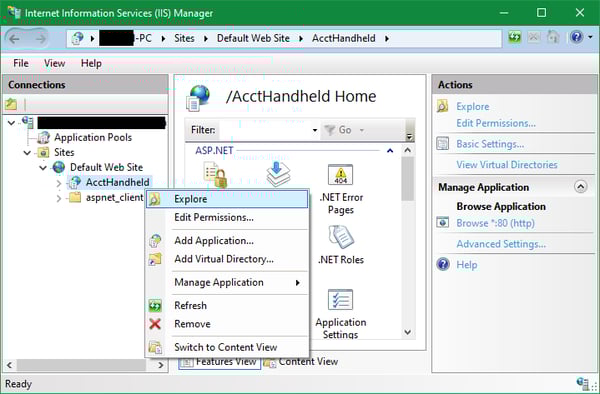Click the Browse *:80 (http) link
The height and width of the screenshot is (394, 600).
(495, 223)
